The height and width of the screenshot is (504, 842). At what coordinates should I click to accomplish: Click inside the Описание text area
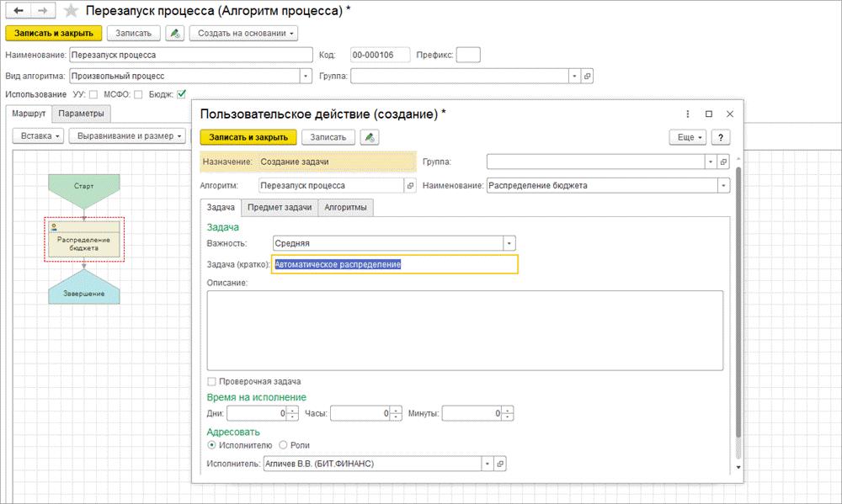464,330
